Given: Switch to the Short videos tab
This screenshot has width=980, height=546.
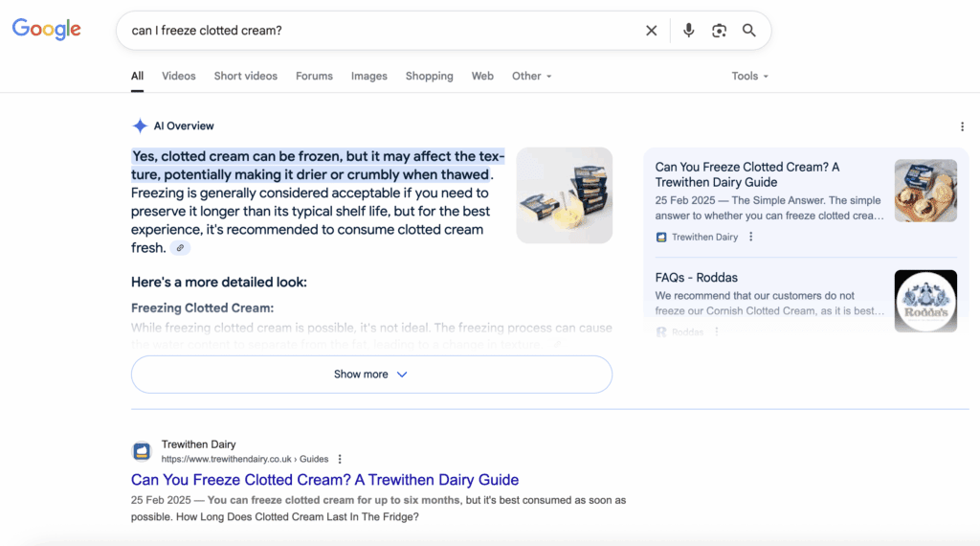Looking at the screenshot, I should tap(246, 77).
